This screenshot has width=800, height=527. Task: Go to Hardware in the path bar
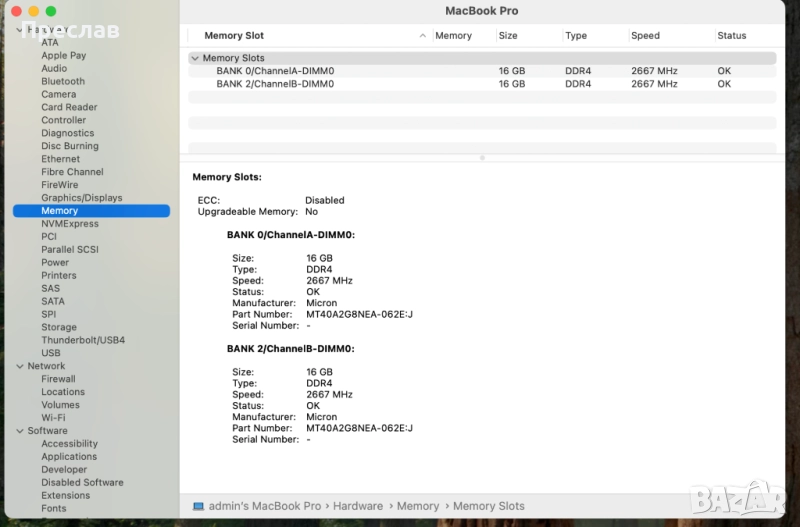pyautogui.click(x=358, y=506)
